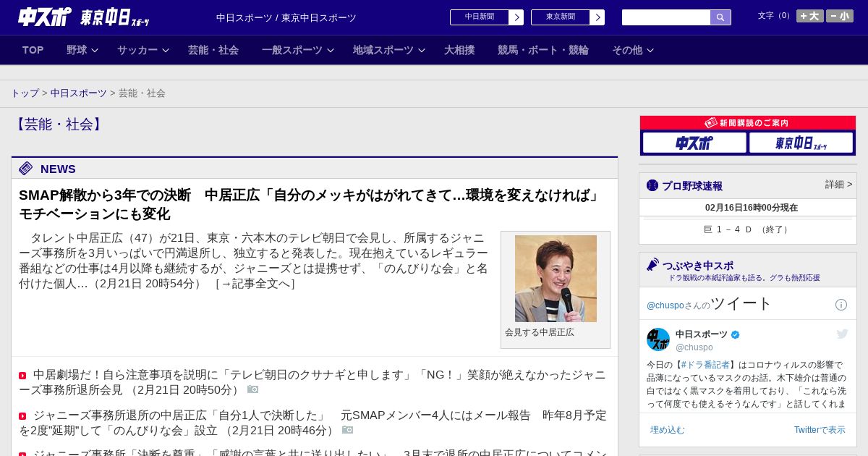Expand the 一般スポーツ dropdown chevron
The width and height of the screenshot is (868, 456).
(x=331, y=51)
